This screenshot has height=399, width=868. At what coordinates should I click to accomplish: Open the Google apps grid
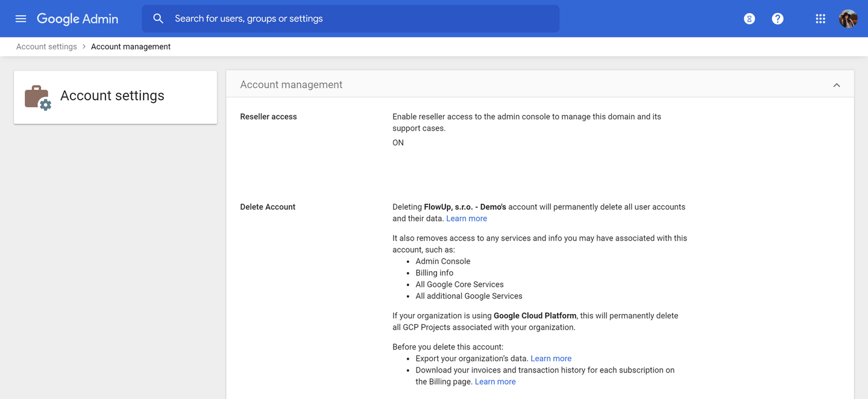[x=820, y=19]
